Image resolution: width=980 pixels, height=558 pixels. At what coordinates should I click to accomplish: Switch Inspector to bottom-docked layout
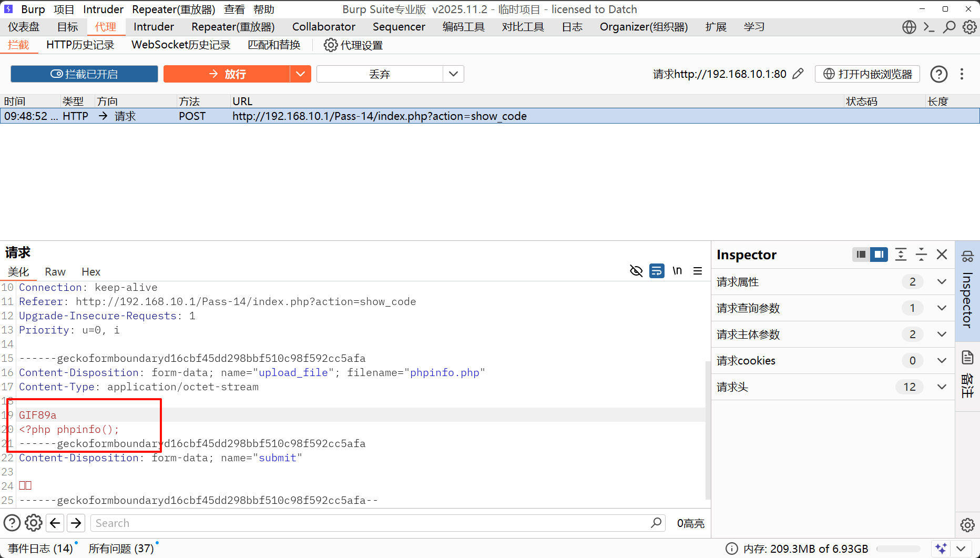[x=861, y=255]
